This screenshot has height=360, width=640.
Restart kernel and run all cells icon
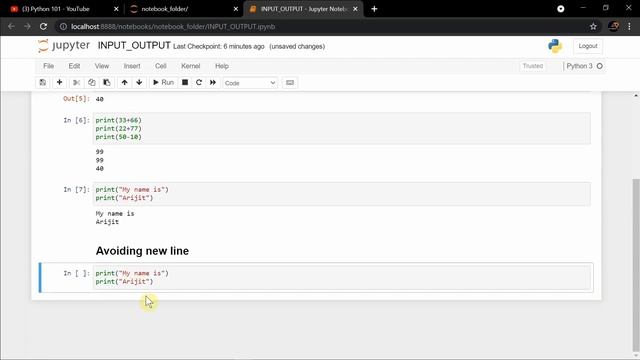(213, 82)
